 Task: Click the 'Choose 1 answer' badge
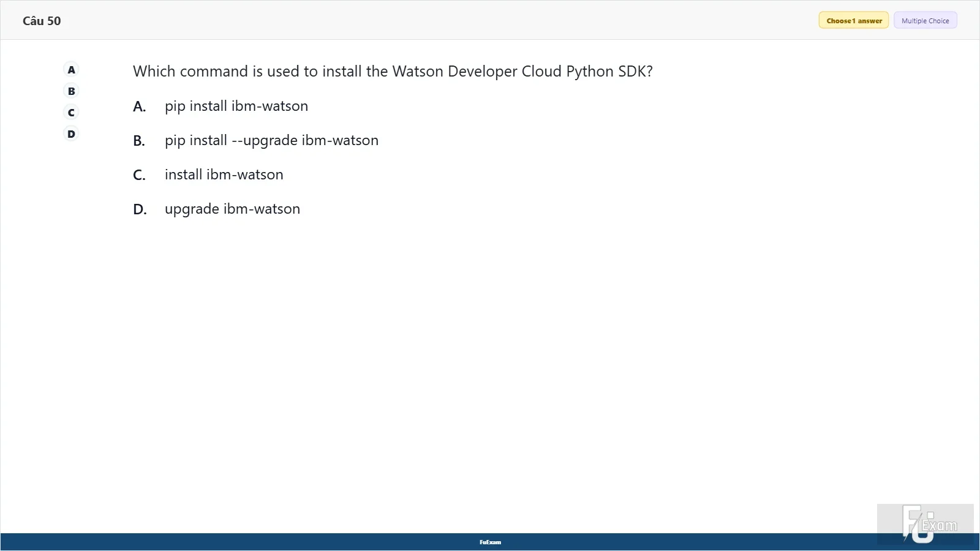(854, 21)
